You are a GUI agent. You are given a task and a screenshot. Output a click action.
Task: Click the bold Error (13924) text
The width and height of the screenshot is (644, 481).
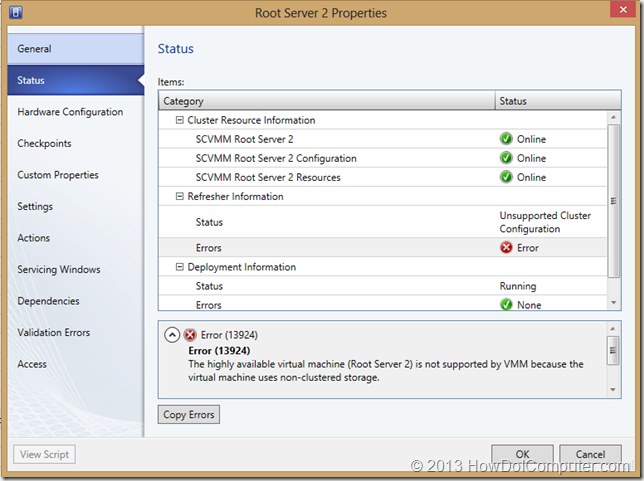pos(219,351)
